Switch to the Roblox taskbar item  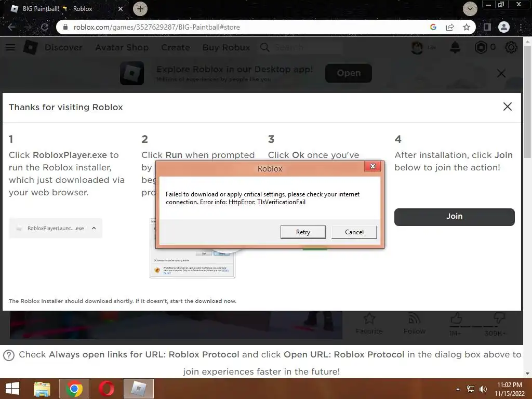pyautogui.click(x=138, y=389)
